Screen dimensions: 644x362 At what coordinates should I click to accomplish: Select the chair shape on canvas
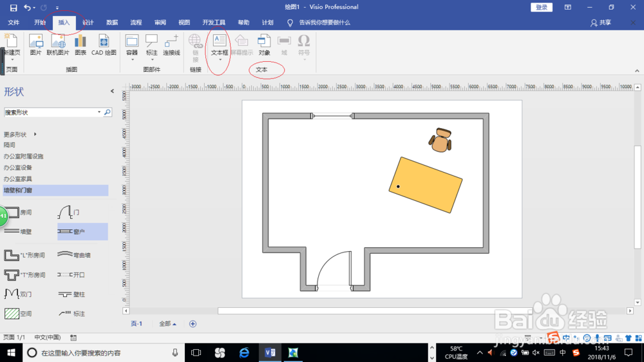click(440, 140)
